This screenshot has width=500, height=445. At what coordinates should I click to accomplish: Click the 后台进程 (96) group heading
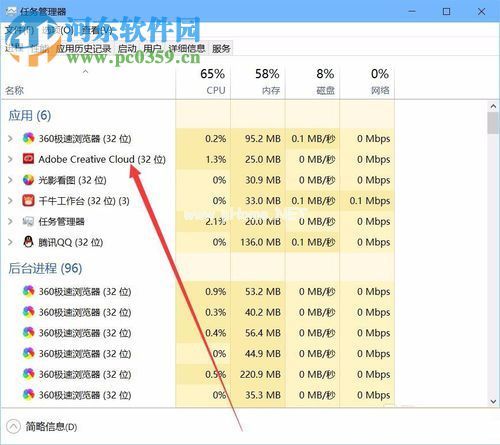[x=45, y=268]
